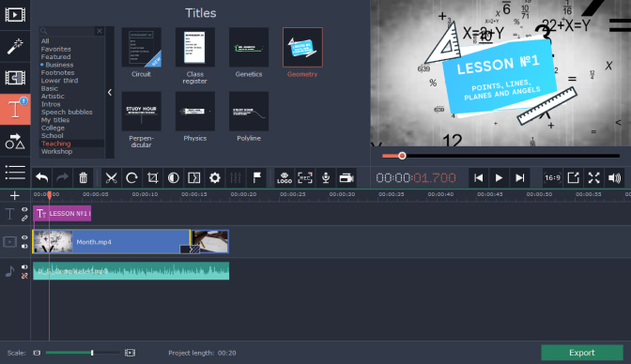Click the Delete trash can icon
This screenshot has width=631, height=364.
click(83, 177)
